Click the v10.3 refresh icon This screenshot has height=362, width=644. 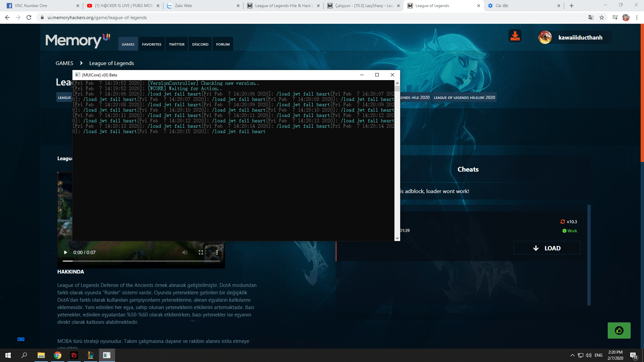563,222
